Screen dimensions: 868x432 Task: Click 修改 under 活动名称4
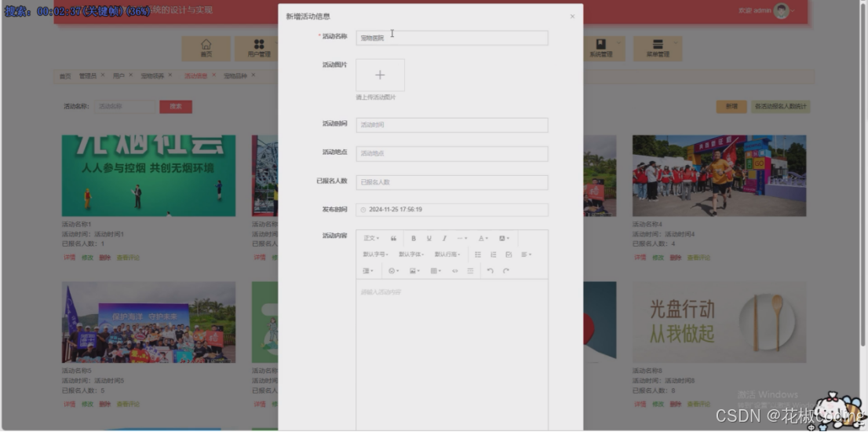658,258
